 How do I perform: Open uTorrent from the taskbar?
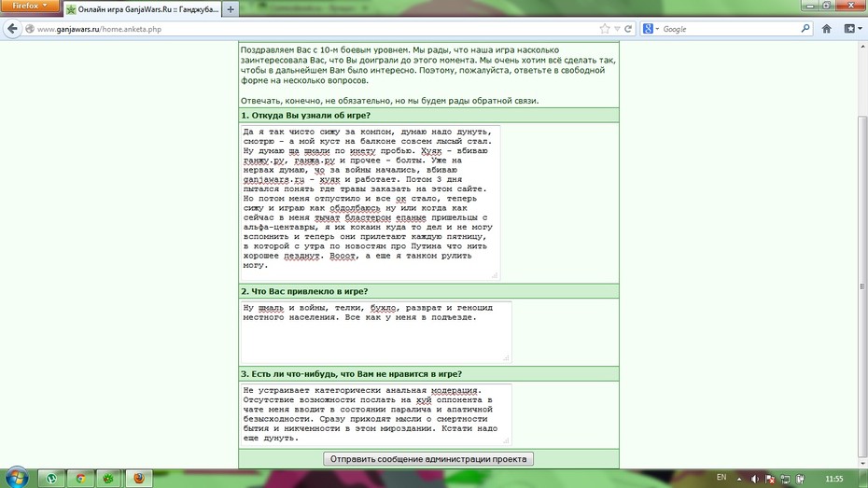point(51,479)
